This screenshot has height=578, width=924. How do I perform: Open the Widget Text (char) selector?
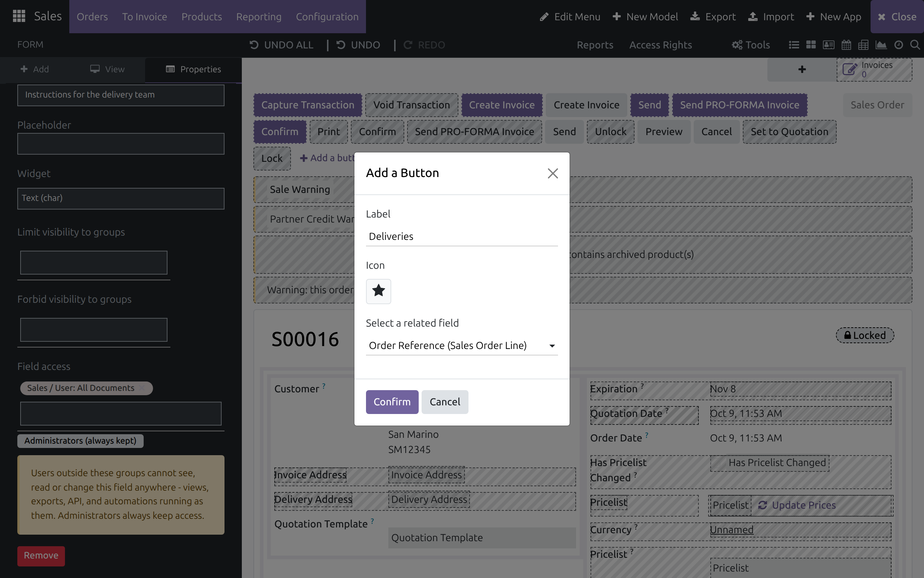point(121,198)
